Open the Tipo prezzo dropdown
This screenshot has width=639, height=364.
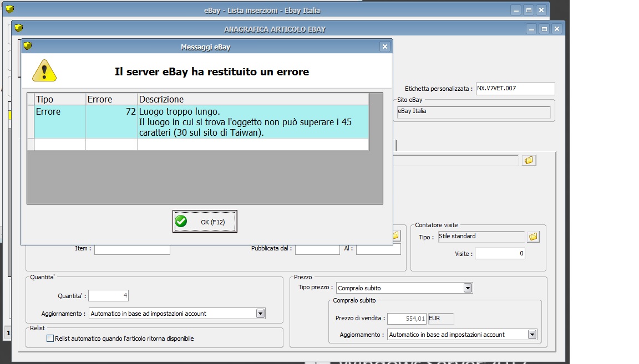click(468, 288)
